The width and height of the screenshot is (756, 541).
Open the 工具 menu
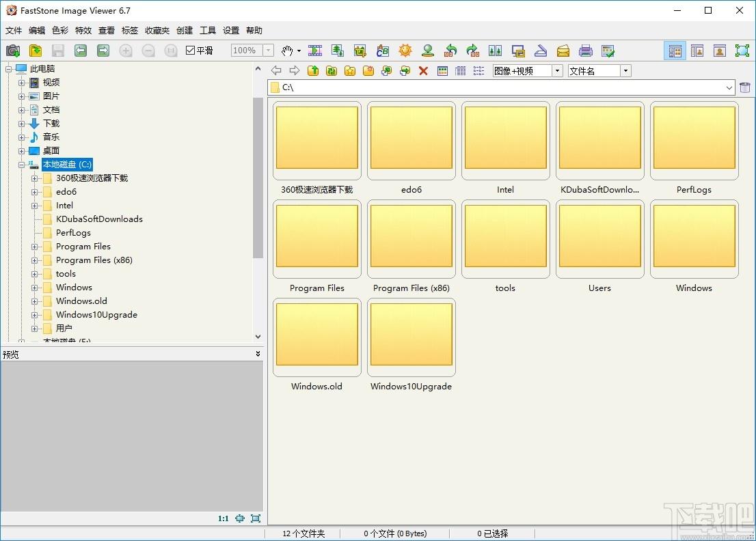208,30
